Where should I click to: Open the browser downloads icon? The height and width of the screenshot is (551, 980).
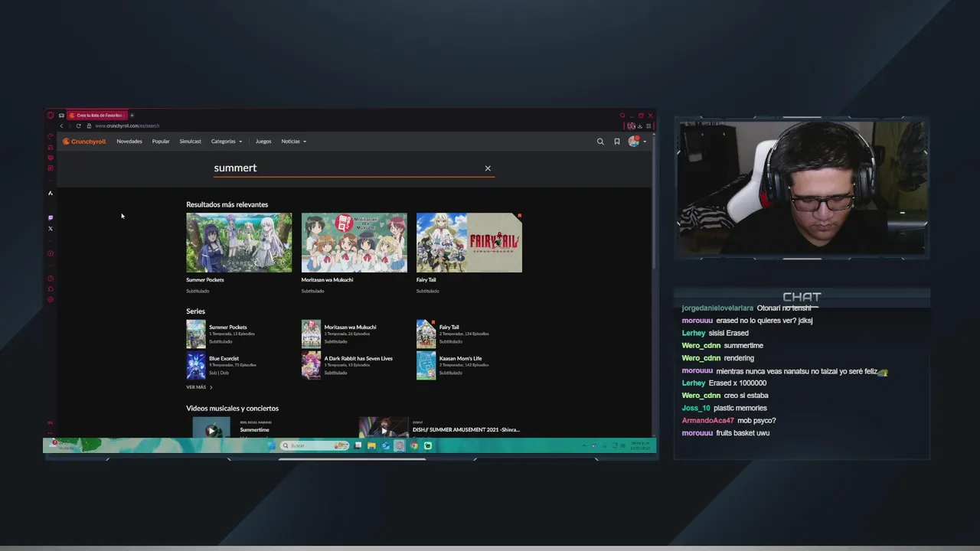pyautogui.click(x=640, y=126)
